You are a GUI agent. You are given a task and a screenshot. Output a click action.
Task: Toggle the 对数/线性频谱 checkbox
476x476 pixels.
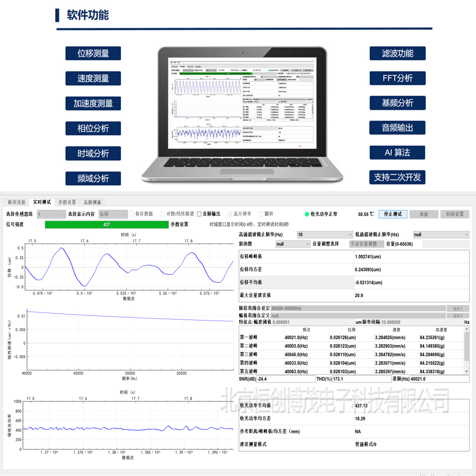[163, 214]
